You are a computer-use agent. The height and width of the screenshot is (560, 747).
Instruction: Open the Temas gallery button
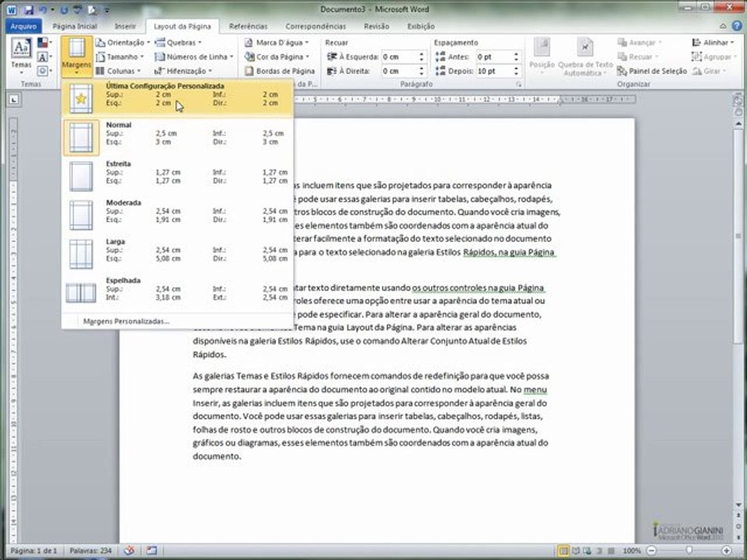pos(21,56)
